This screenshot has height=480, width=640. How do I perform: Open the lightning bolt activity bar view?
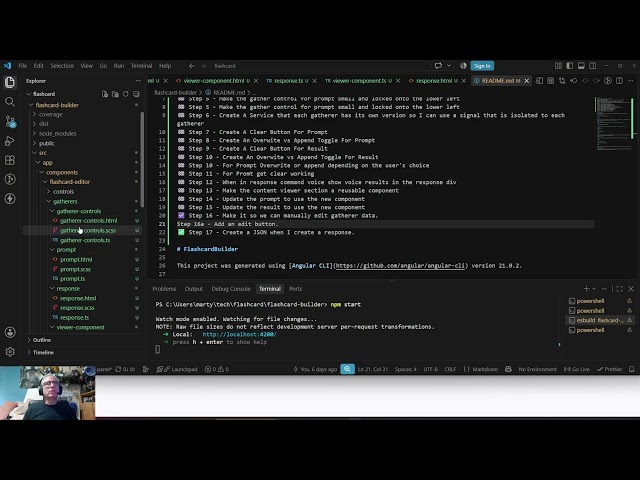[x=10, y=198]
